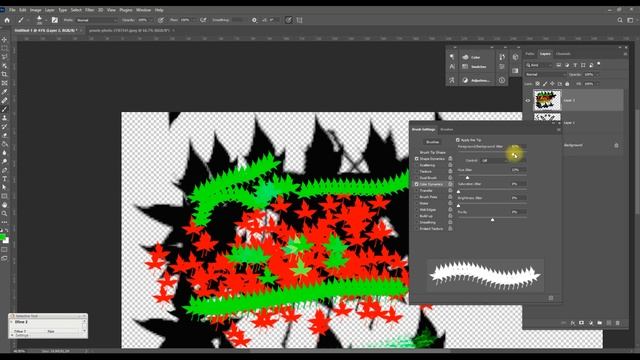
Task: Open the File menu
Action: [12, 10]
